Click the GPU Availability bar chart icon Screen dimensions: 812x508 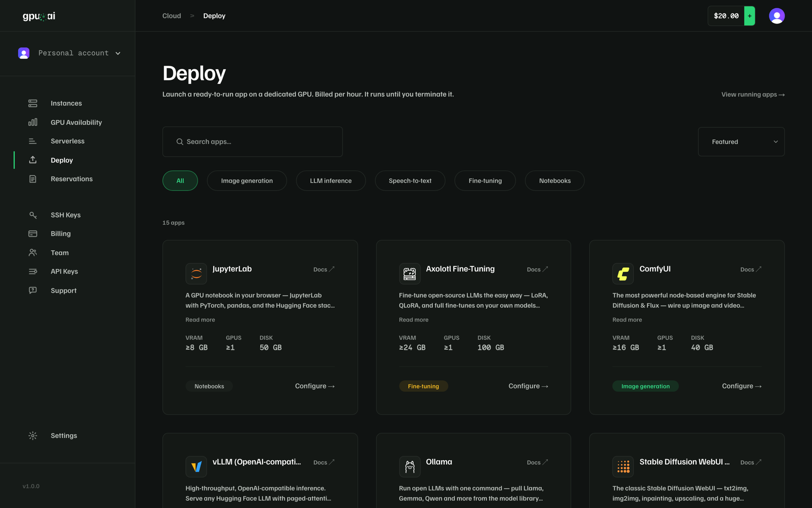(32, 122)
